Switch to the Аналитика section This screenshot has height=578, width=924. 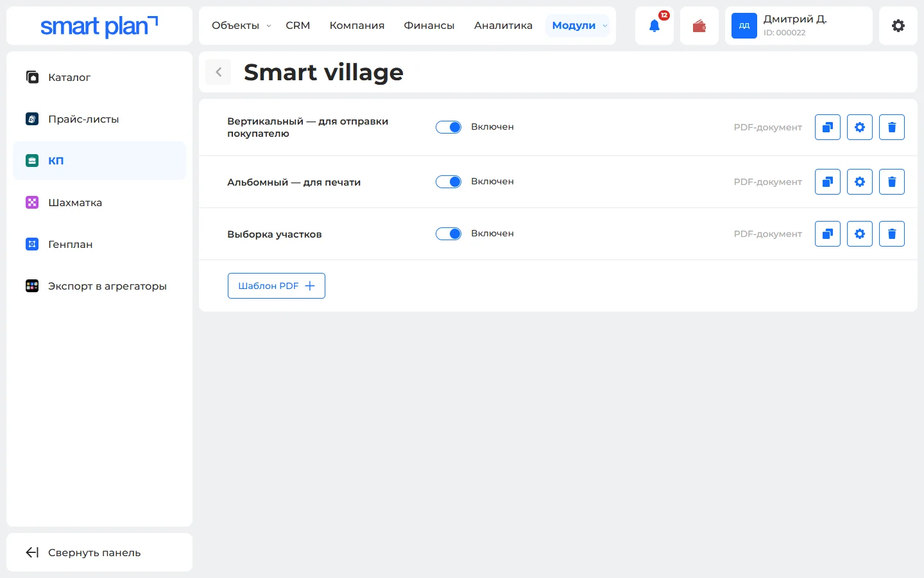503,26
